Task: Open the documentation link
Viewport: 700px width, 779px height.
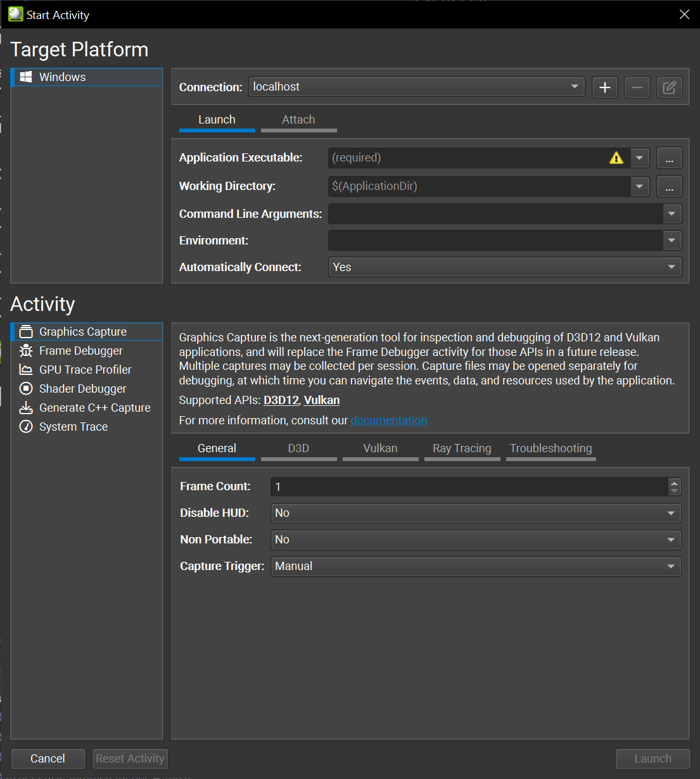Action: click(x=389, y=421)
